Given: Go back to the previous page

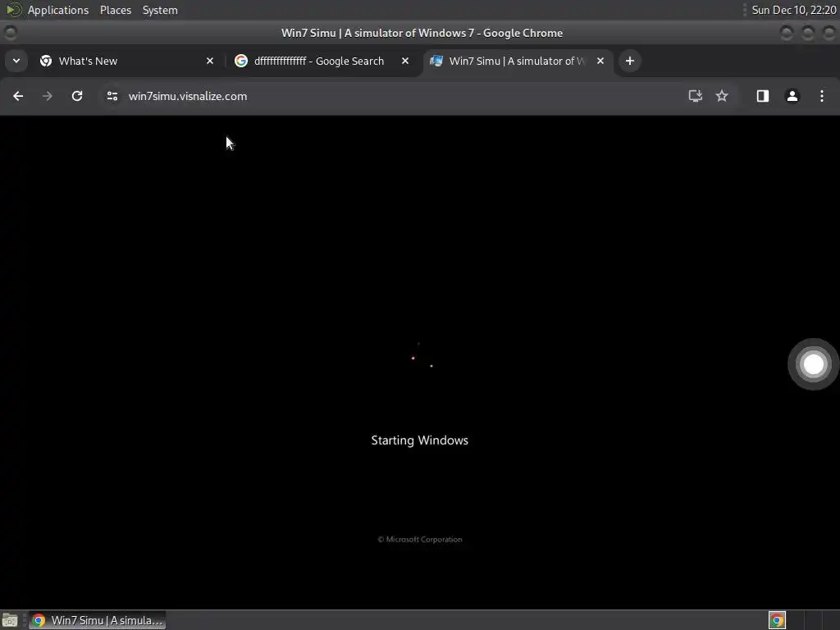Looking at the screenshot, I should coord(18,96).
